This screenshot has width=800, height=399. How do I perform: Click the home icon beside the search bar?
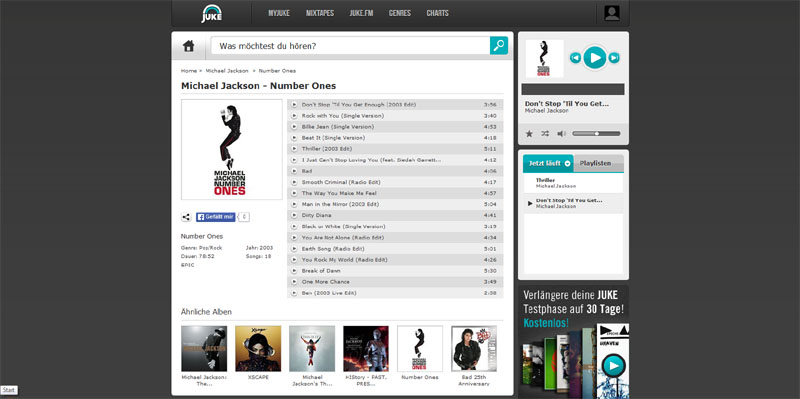[189, 46]
